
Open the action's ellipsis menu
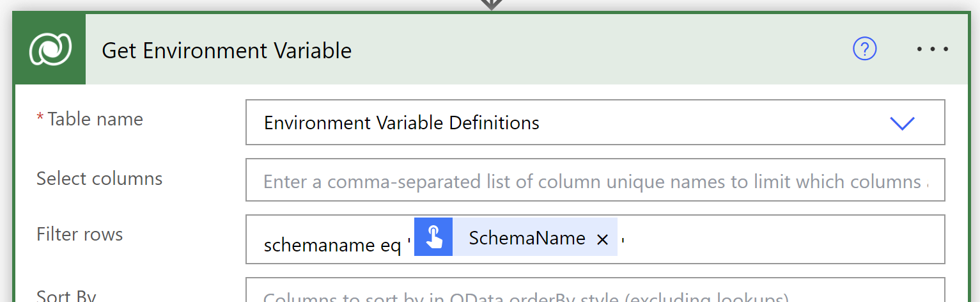tap(932, 49)
